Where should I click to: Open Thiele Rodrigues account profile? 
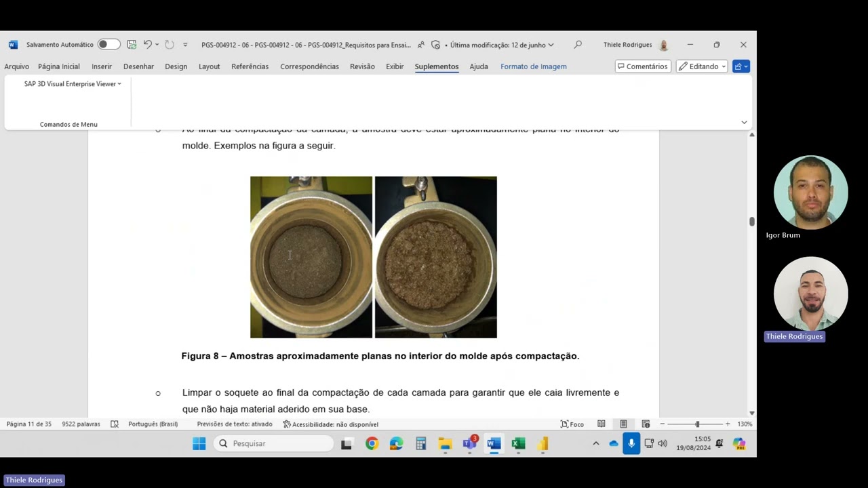pyautogui.click(x=636, y=45)
